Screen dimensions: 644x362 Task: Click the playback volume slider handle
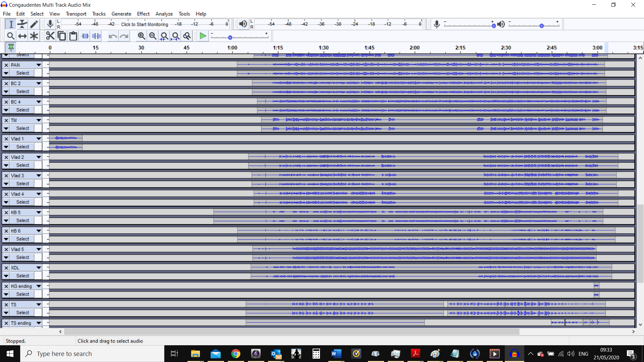click(x=541, y=26)
